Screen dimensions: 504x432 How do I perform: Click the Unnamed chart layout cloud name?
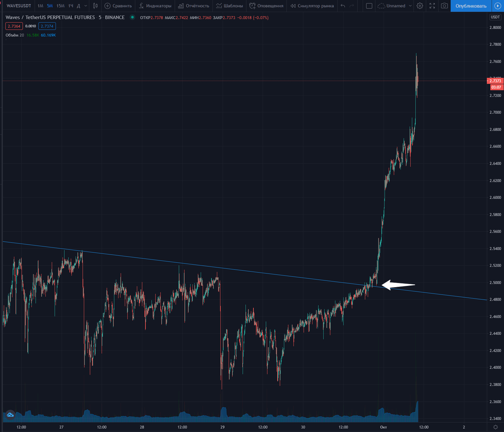click(x=391, y=6)
